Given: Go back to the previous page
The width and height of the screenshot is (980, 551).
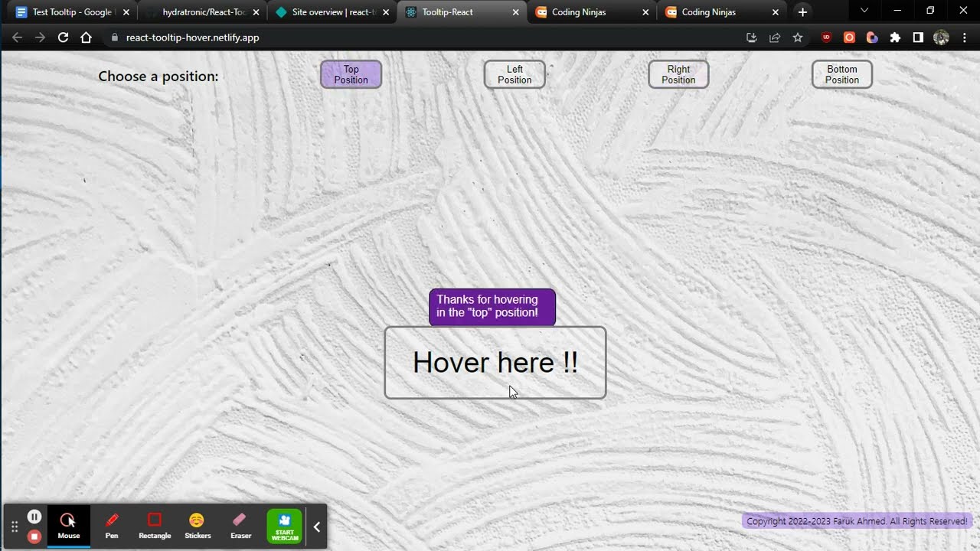Looking at the screenshot, I should (17, 37).
